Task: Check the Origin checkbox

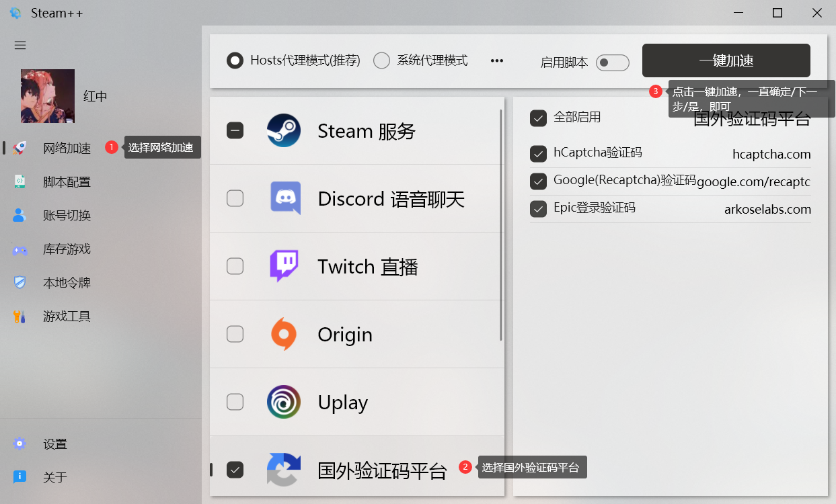Action: click(x=235, y=334)
